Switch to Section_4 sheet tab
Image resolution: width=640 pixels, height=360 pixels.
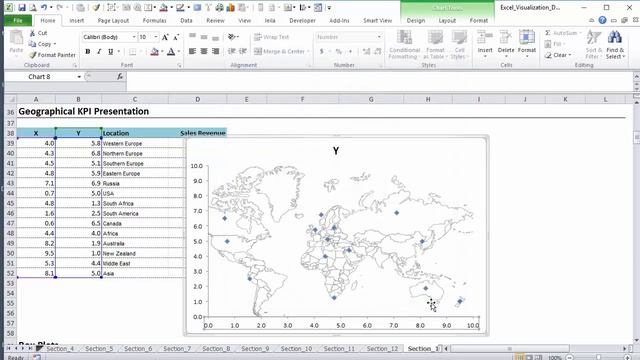pyautogui.click(x=60, y=349)
